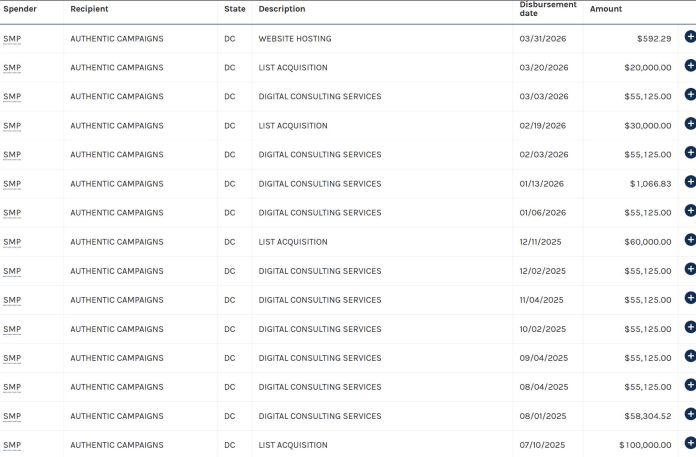
Task: Show details for the 11/04/2025 disbursement
Action: pyautogui.click(x=690, y=298)
